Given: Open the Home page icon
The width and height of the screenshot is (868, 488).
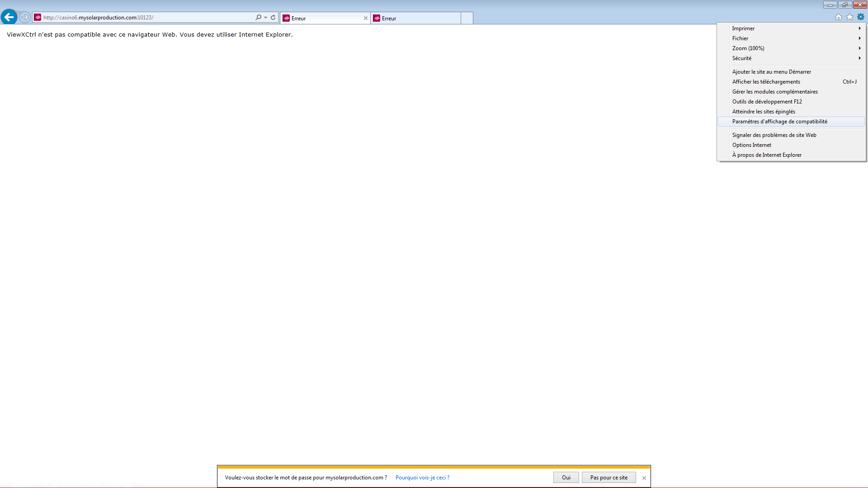Looking at the screenshot, I should (839, 17).
